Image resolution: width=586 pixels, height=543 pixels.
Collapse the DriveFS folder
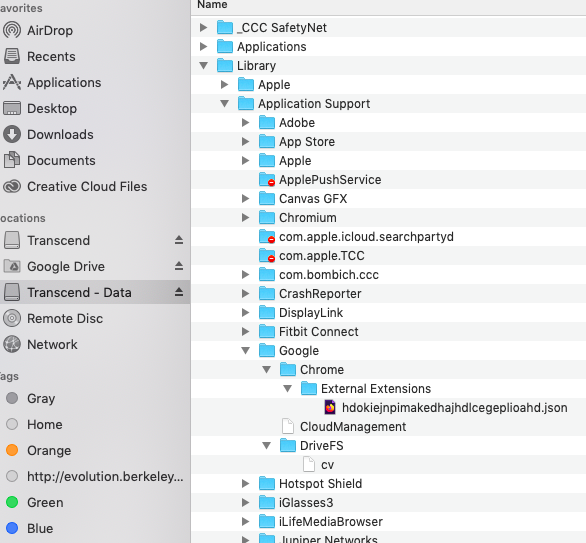[x=266, y=445]
